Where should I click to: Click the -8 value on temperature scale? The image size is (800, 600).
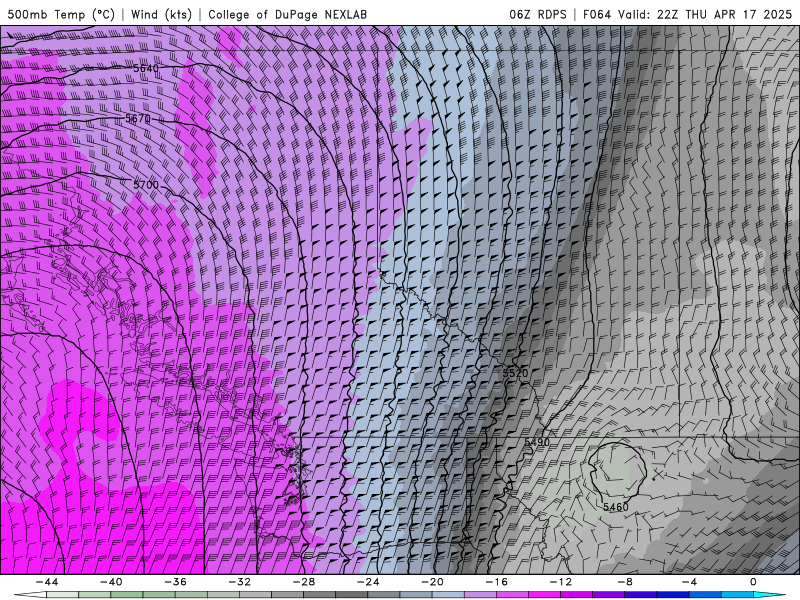[624, 582]
